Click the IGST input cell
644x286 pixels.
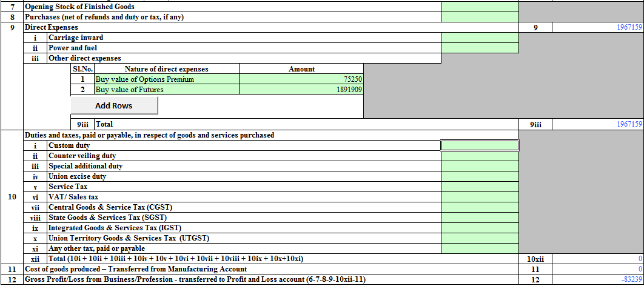(x=480, y=228)
